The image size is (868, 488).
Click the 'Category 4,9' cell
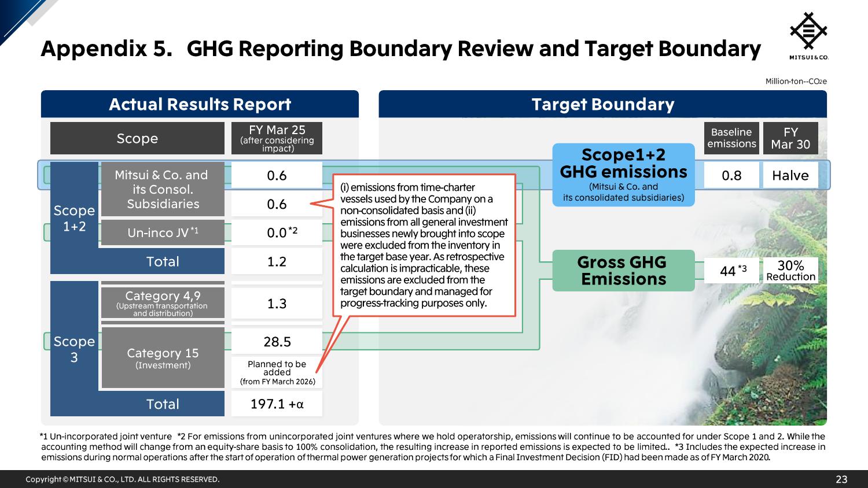(163, 304)
